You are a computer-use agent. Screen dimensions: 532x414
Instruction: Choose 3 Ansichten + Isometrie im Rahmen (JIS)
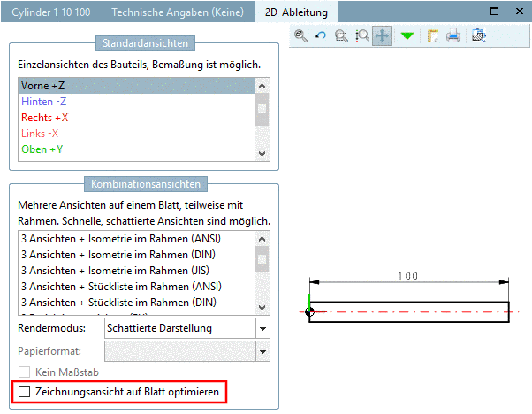pyautogui.click(x=136, y=271)
